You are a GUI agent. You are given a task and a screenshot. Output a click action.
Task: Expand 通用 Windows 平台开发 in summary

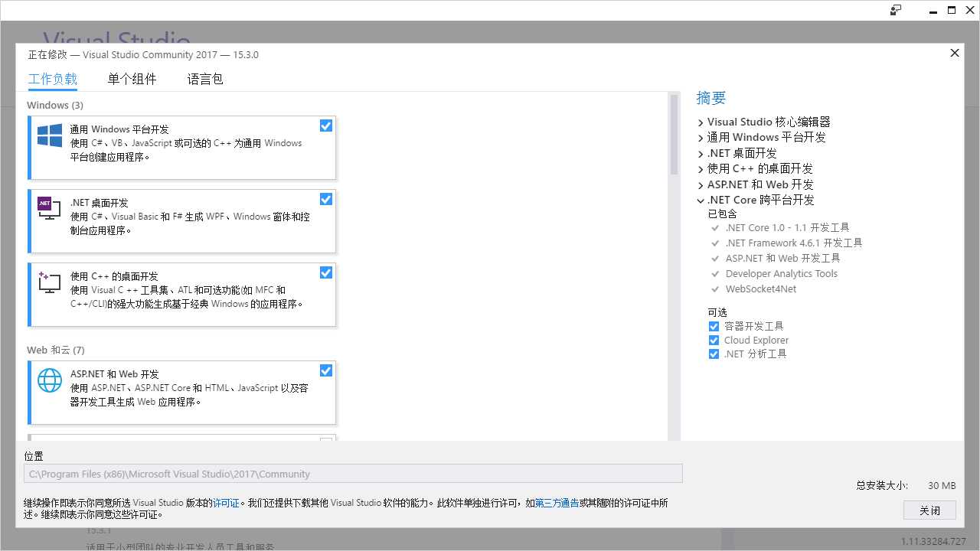(x=701, y=138)
